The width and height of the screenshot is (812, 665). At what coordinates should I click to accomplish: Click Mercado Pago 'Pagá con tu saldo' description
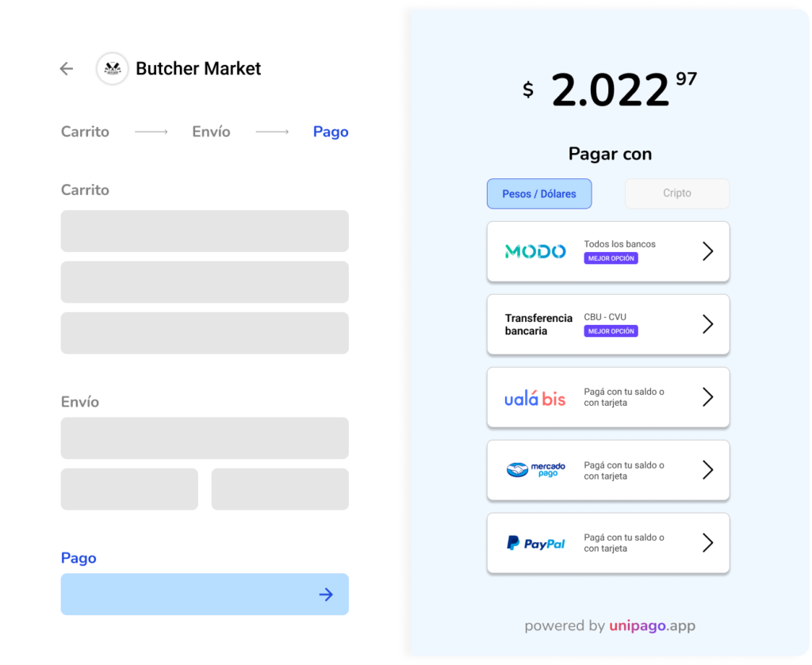click(624, 471)
